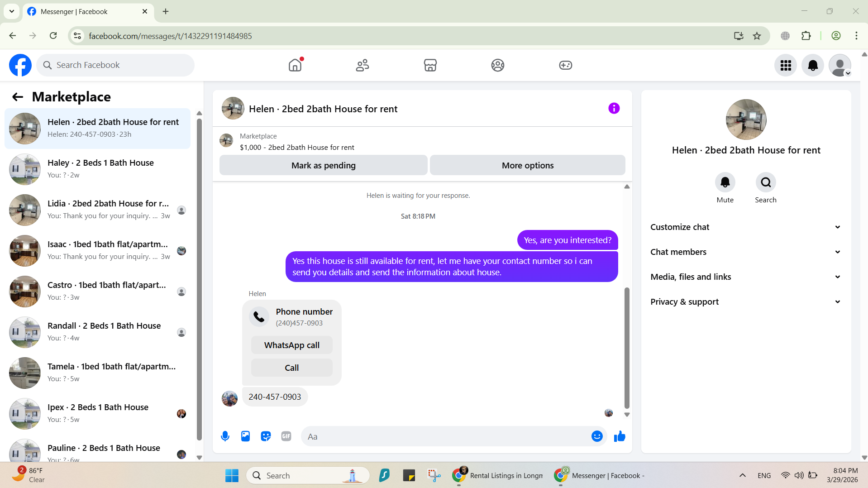The height and width of the screenshot is (488, 868).
Task: Bookmark this page with the star icon
Action: (x=757, y=36)
